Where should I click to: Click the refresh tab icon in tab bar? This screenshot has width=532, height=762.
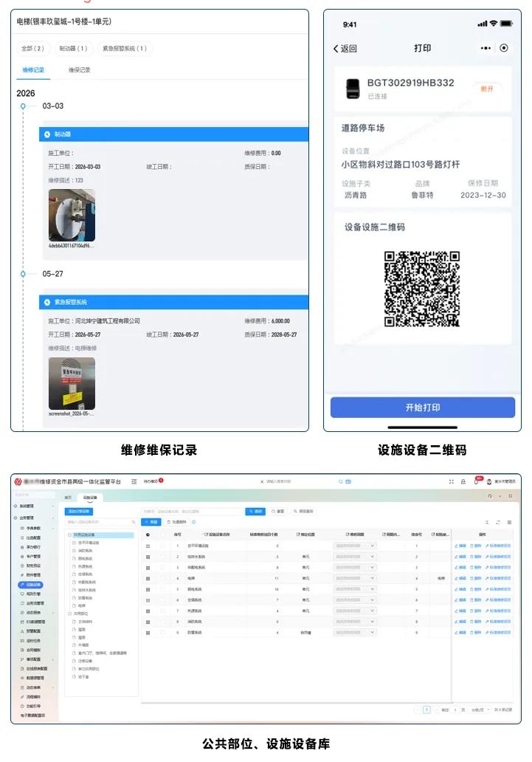[490, 496]
